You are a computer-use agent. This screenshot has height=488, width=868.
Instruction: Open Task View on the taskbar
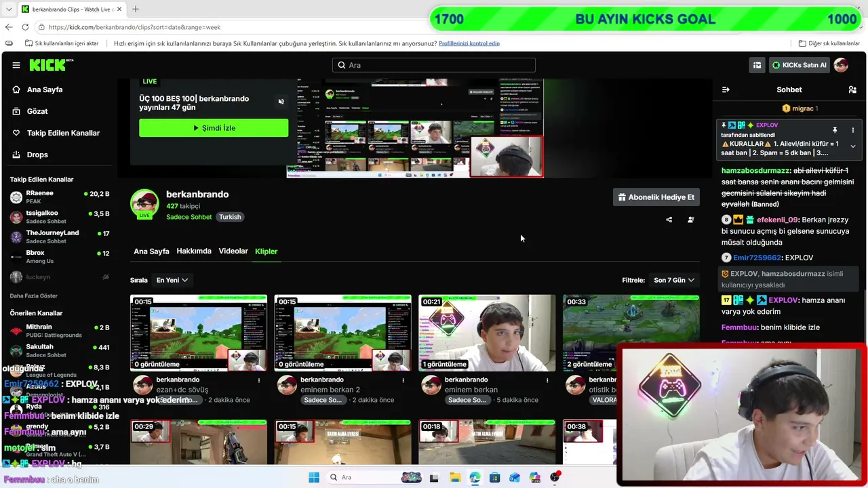434,477
